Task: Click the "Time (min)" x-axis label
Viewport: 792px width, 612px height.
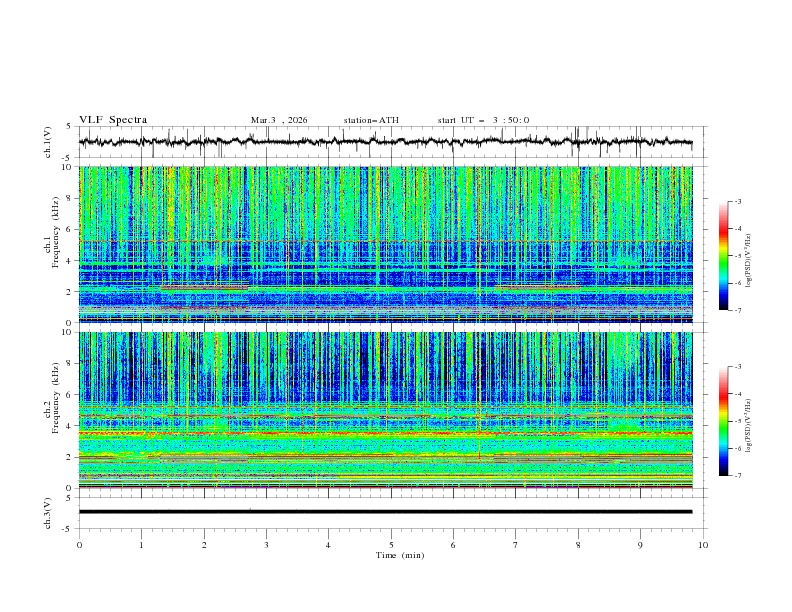Action: click(x=400, y=555)
